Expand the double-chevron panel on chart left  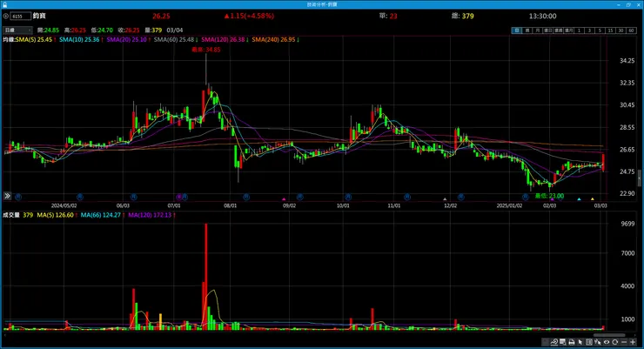(7, 196)
